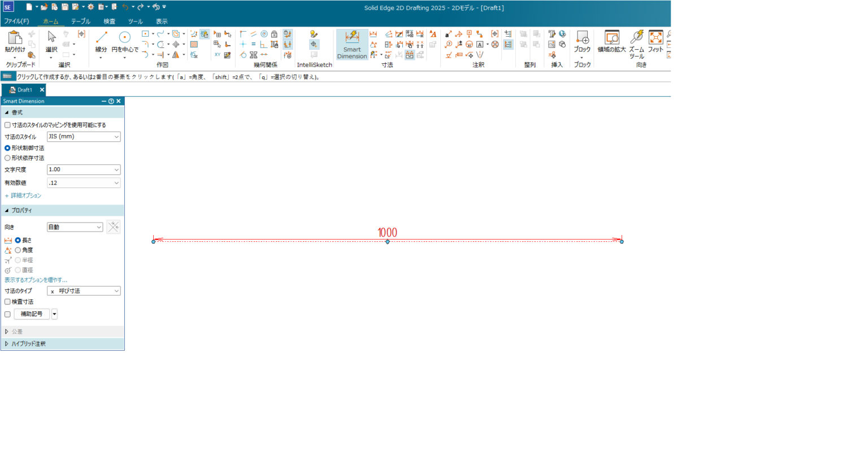Select the 形状依存寸法 radio button

click(x=7, y=158)
